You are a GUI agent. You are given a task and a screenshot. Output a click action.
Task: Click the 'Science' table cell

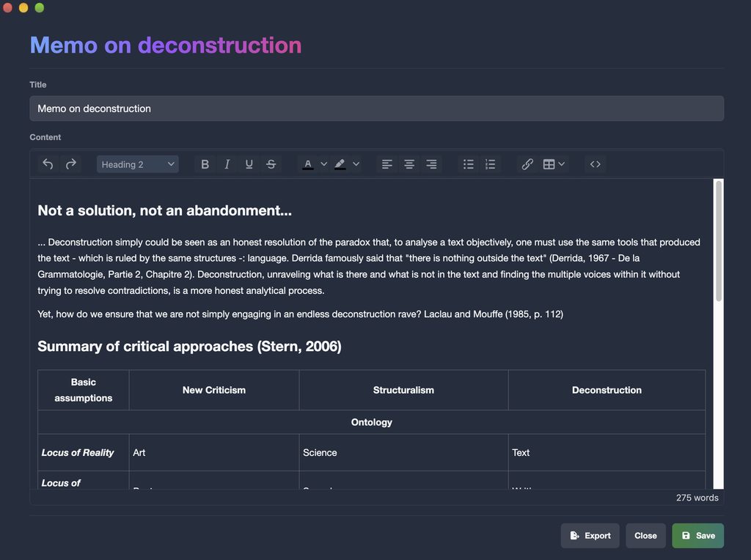404,453
